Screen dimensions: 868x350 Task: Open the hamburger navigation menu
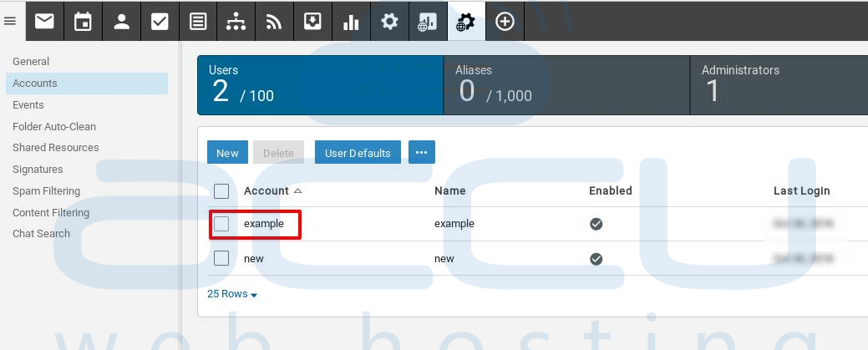[x=10, y=22]
